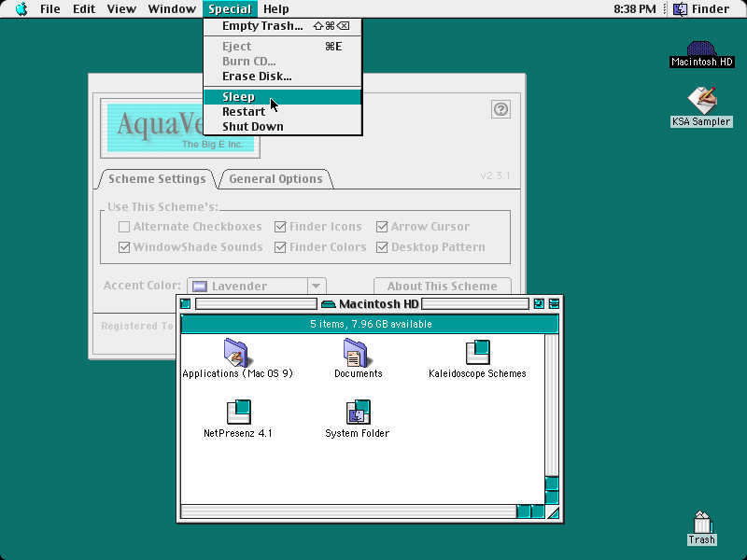Viewport: 747px width, 560px height.
Task: Toggle the Arrow Cursor checkbox
Action: (382, 227)
